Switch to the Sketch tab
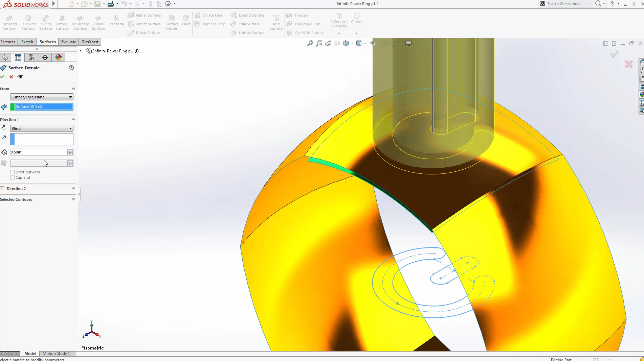 point(27,42)
